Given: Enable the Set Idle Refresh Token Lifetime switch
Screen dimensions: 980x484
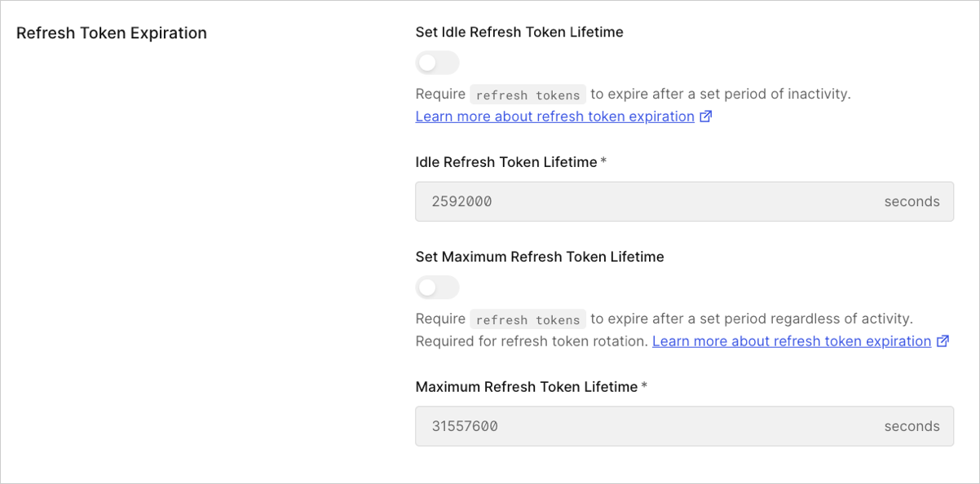Looking at the screenshot, I should (x=437, y=63).
